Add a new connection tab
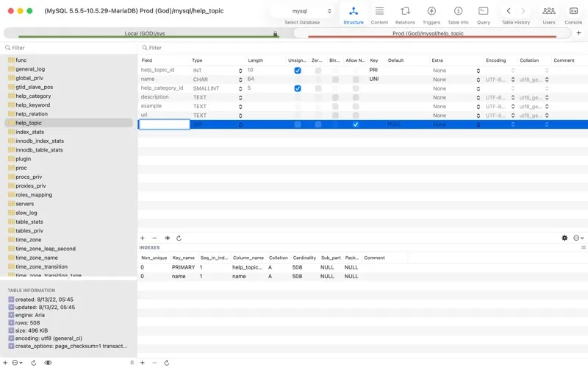Image resolution: width=588 pixels, height=368 pixels. [x=578, y=33]
